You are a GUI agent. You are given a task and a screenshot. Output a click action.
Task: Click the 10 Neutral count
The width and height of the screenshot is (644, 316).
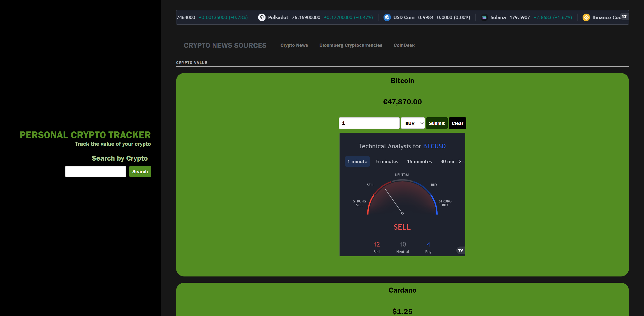(x=403, y=244)
